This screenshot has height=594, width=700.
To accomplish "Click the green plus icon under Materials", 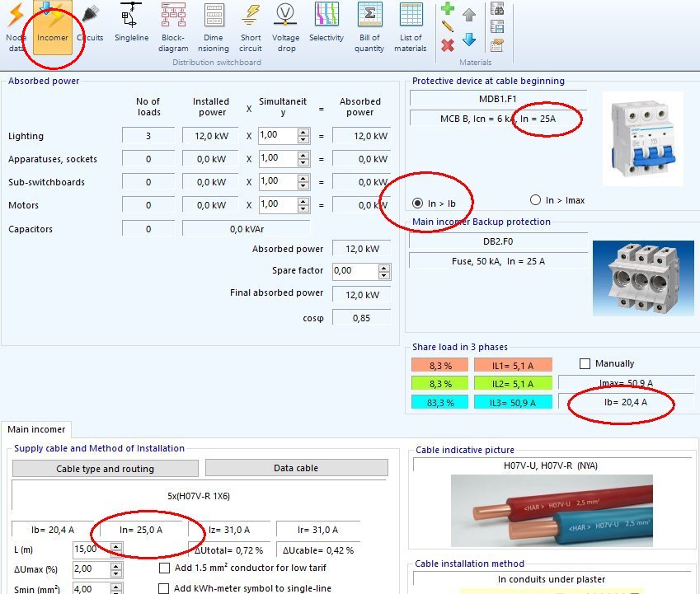I will (447, 10).
